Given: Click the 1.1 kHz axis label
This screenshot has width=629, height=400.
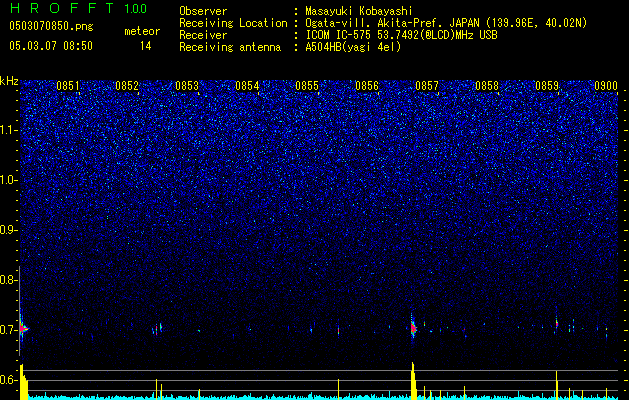Looking at the screenshot, I should click(9, 130).
